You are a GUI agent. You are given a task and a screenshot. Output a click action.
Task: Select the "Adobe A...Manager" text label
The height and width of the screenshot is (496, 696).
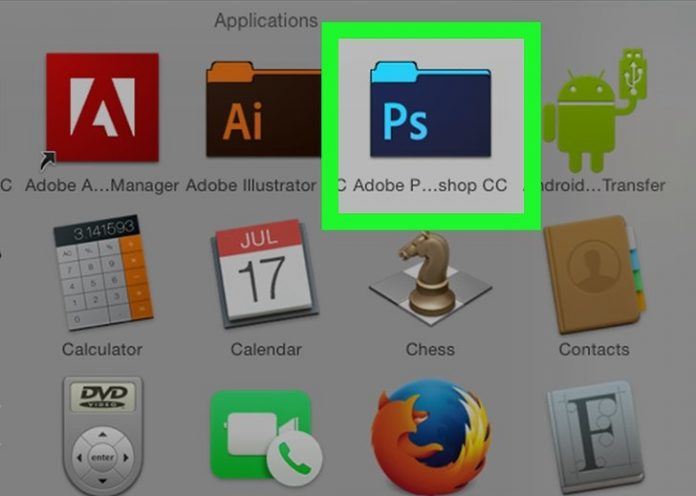[x=102, y=186]
